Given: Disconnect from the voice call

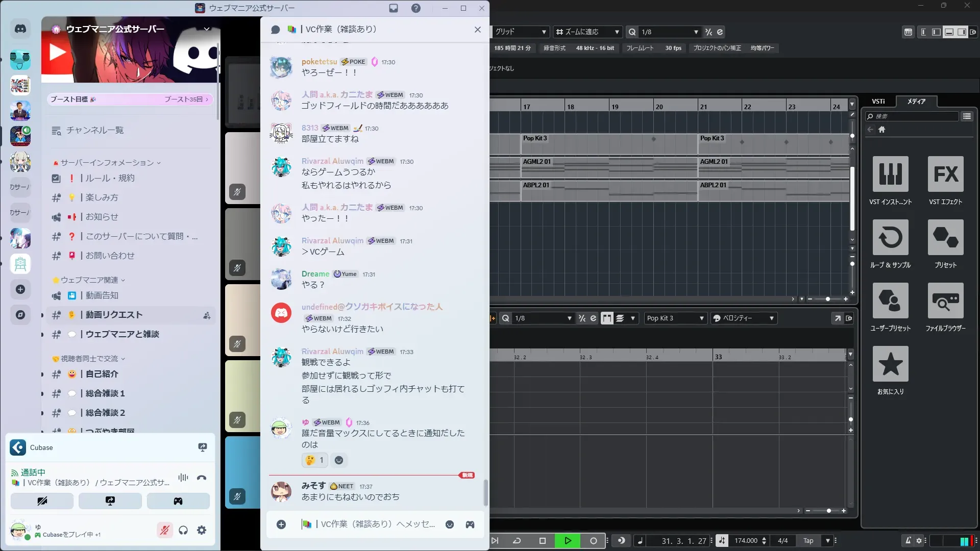Looking at the screenshot, I should pyautogui.click(x=202, y=478).
